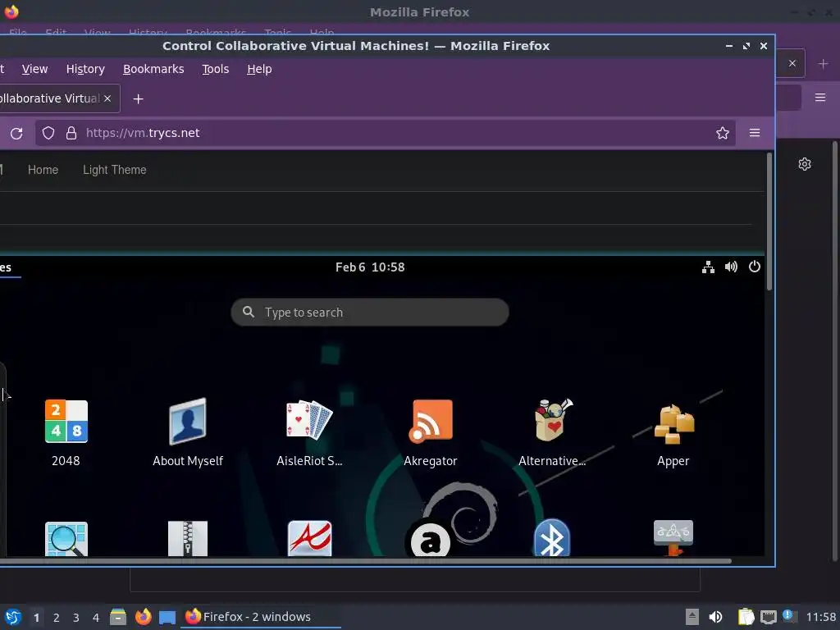Open the Tools menu
Screen dimensions: 840x630
coord(216,69)
